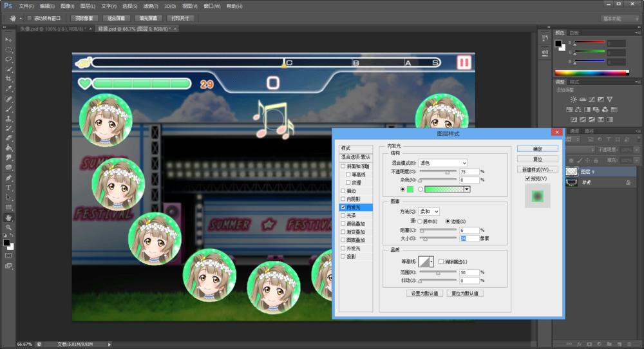Select the Zoom tool in toolbar
The image size is (644, 349).
tap(9, 227)
